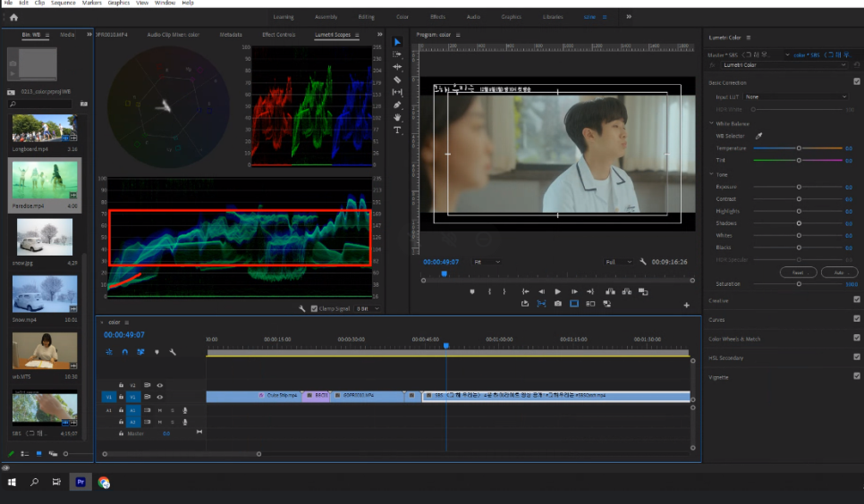Toggle Basic Correction checkbox
The height and width of the screenshot is (504, 864).
[856, 81]
